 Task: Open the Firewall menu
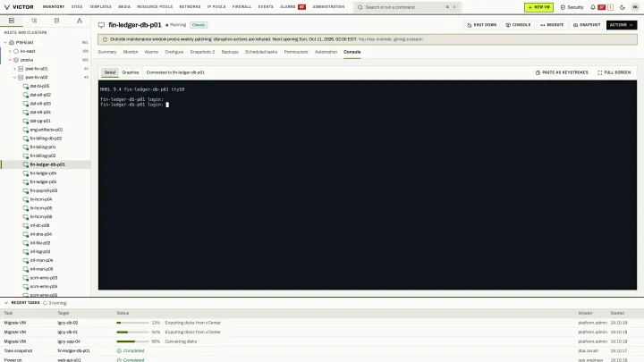point(241,7)
